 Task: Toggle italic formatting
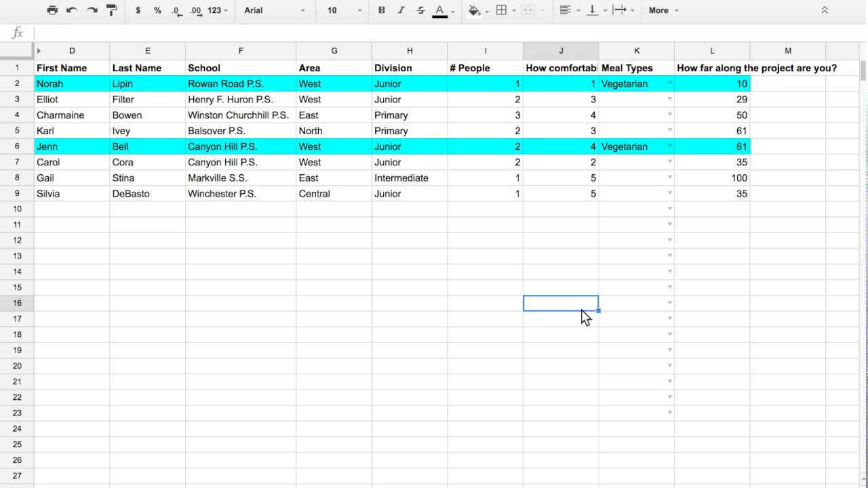401,10
